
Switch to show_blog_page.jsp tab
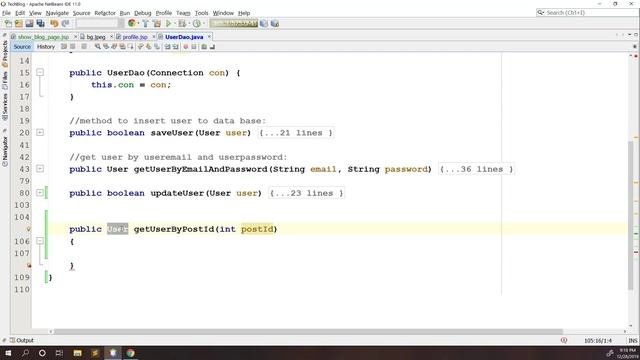[43, 37]
